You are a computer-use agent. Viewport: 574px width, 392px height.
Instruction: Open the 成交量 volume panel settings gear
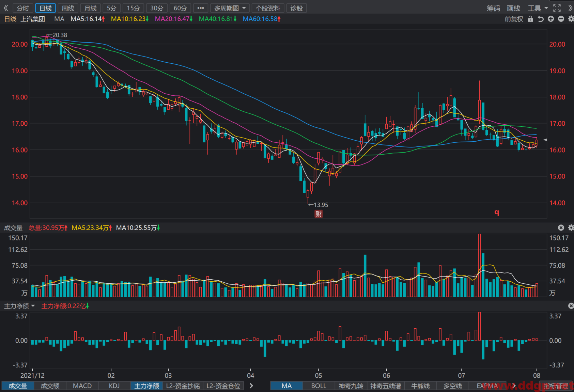pos(571,228)
